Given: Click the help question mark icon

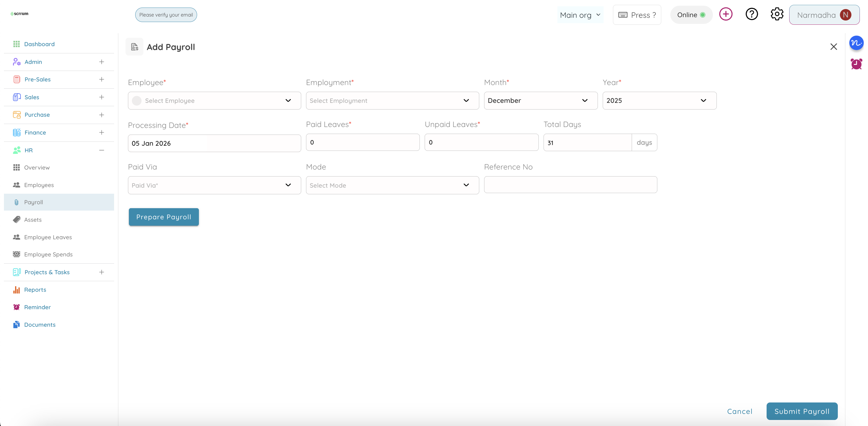Looking at the screenshot, I should (752, 14).
